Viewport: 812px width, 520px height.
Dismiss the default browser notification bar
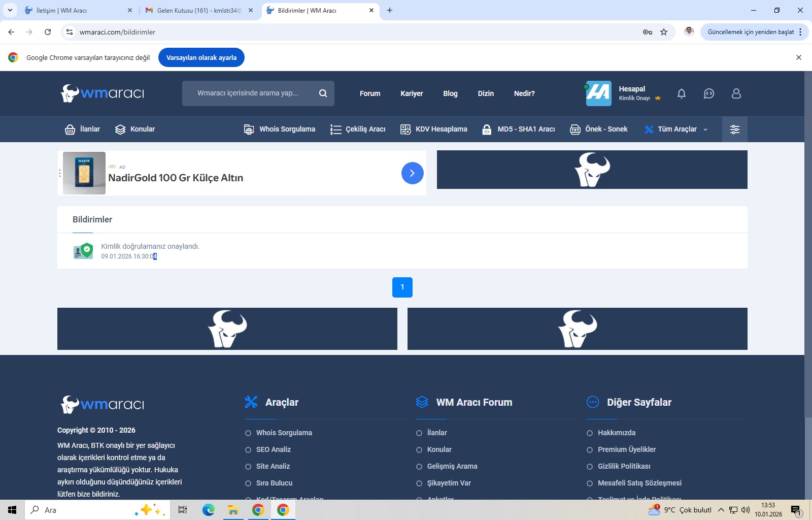click(x=799, y=57)
